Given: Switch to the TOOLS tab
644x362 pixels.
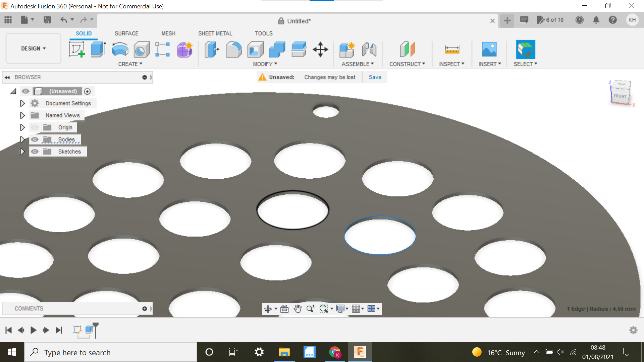Looking at the screenshot, I should pyautogui.click(x=264, y=34).
